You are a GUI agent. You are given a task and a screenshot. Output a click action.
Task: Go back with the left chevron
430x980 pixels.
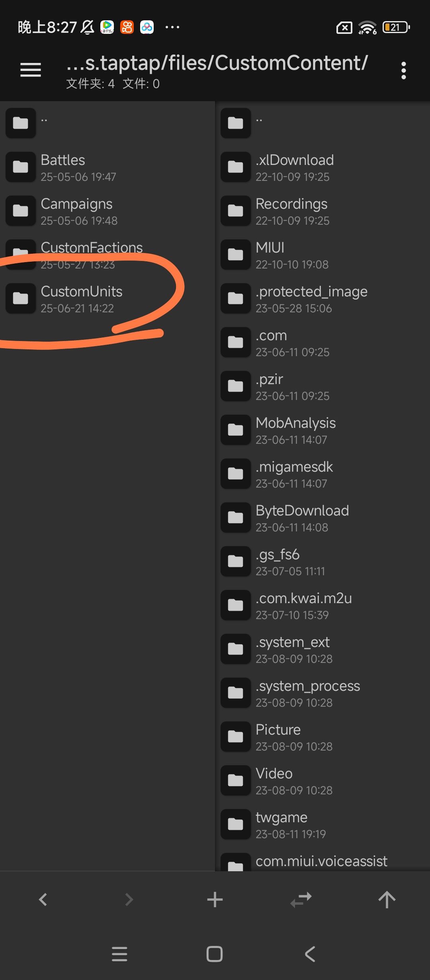coord(43,900)
